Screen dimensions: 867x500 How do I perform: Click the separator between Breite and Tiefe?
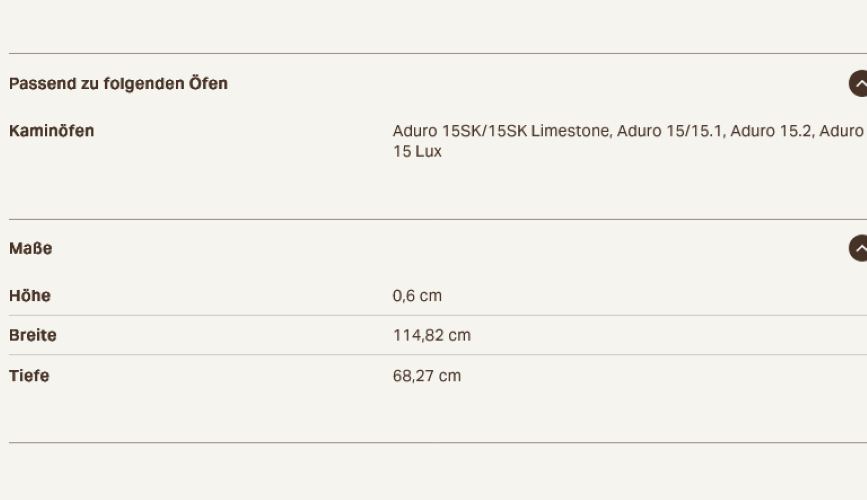438,355
